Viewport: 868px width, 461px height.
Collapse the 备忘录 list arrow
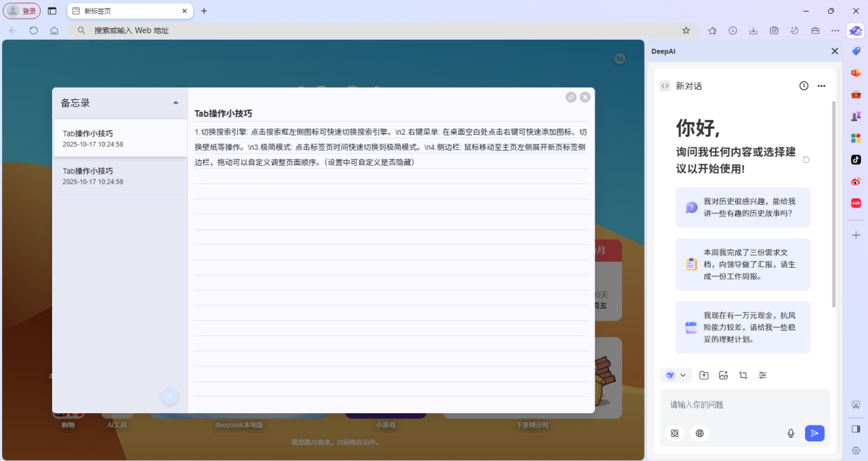click(x=176, y=103)
